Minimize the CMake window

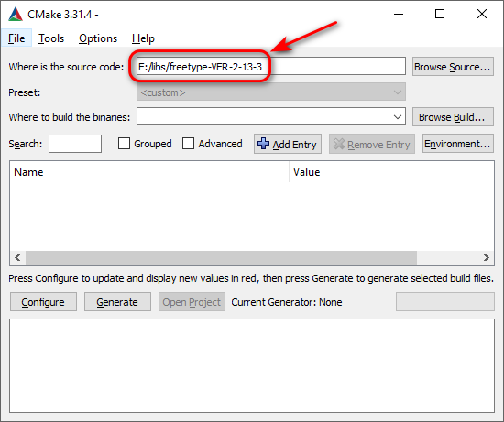point(399,14)
